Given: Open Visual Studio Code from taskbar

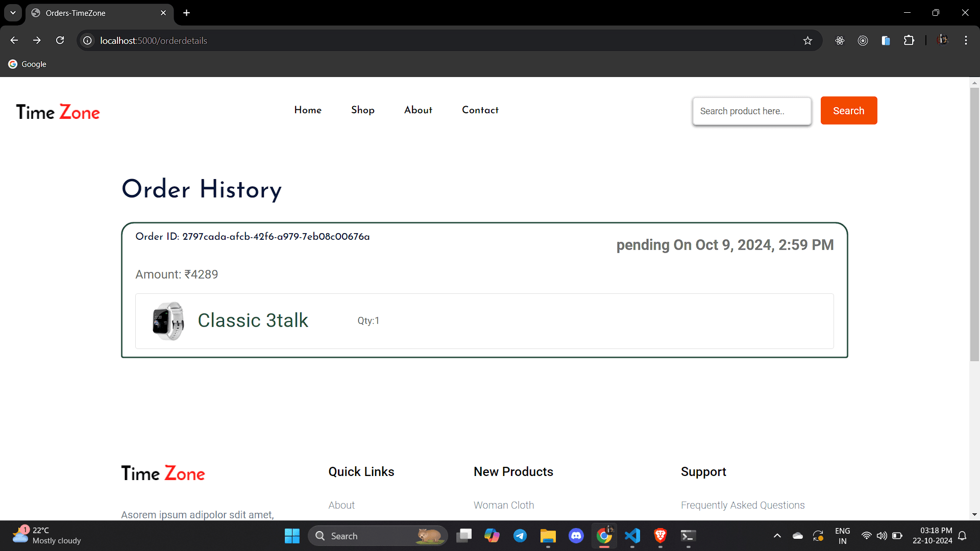Looking at the screenshot, I should (632, 536).
